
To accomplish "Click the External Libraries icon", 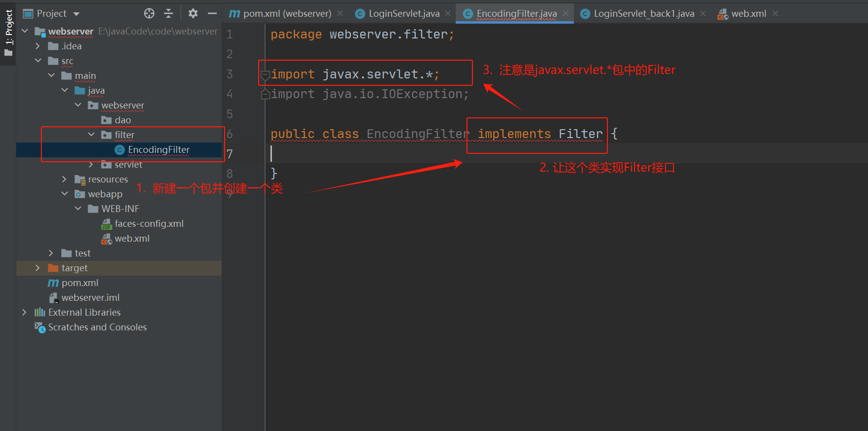I will point(40,312).
